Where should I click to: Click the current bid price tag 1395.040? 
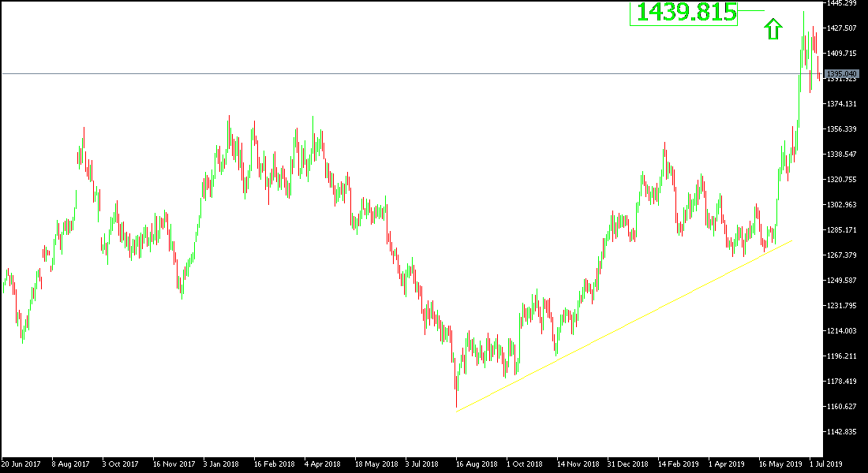(x=844, y=72)
